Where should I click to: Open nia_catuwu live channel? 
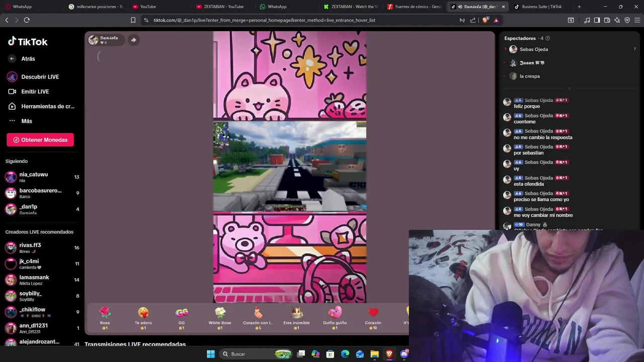click(41, 177)
